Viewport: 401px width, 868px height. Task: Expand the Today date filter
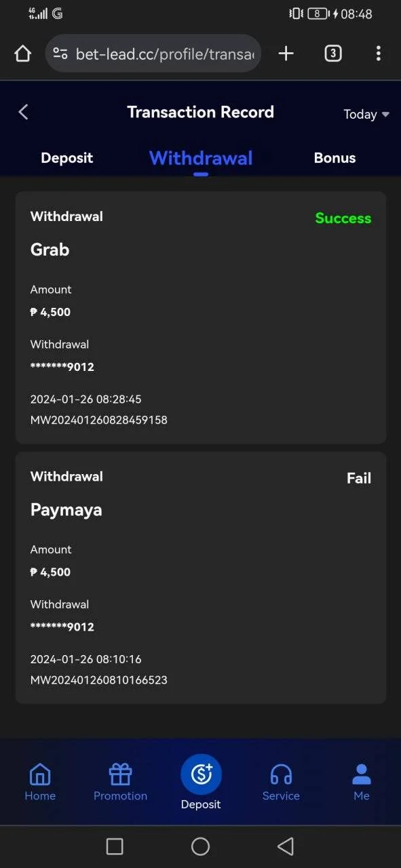click(x=366, y=115)
